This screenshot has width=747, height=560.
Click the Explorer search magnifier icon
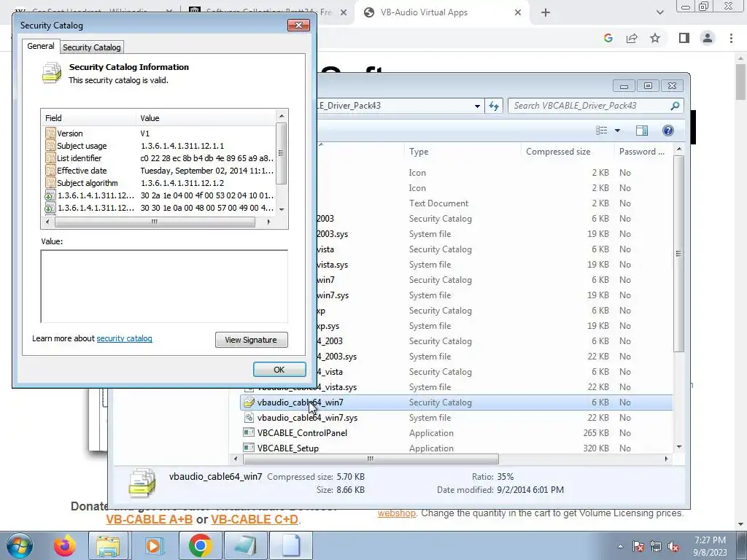pos(675,106)
